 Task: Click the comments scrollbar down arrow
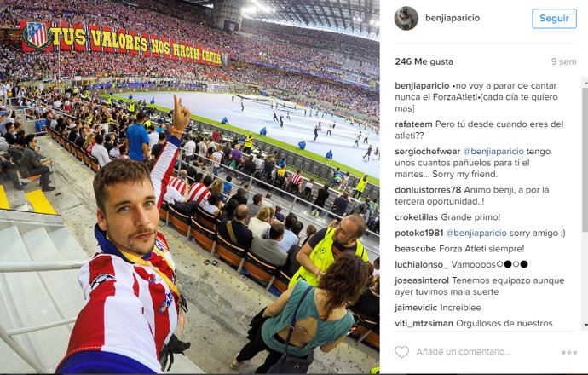(585, 325)
